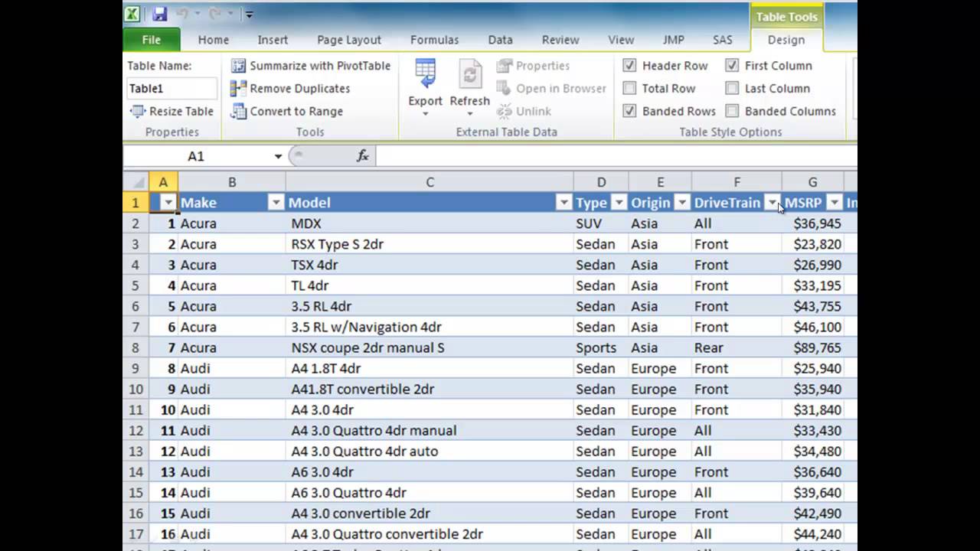Expand the Name Box dropdown

click(278, 156)
